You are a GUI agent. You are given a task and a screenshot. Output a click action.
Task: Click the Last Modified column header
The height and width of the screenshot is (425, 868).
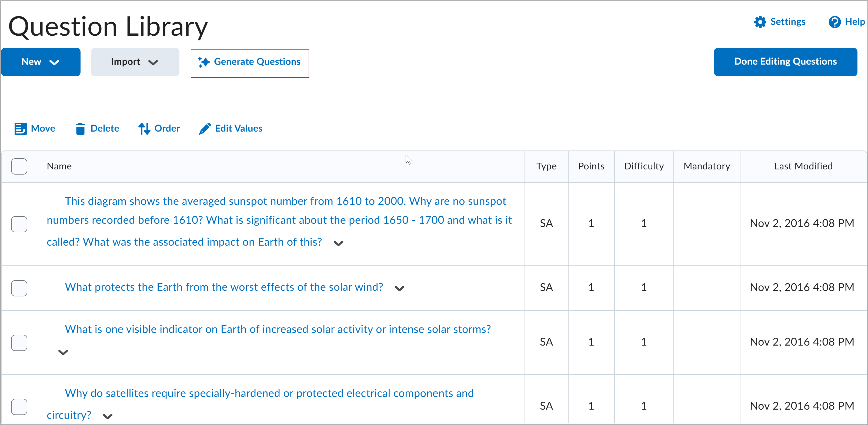pos(803,166)
